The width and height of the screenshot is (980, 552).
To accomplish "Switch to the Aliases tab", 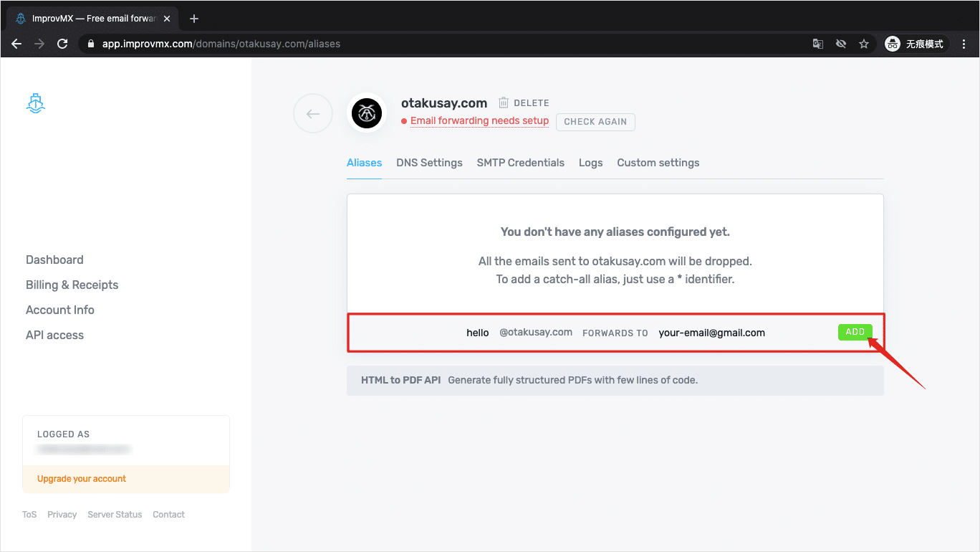I will 364,163.
